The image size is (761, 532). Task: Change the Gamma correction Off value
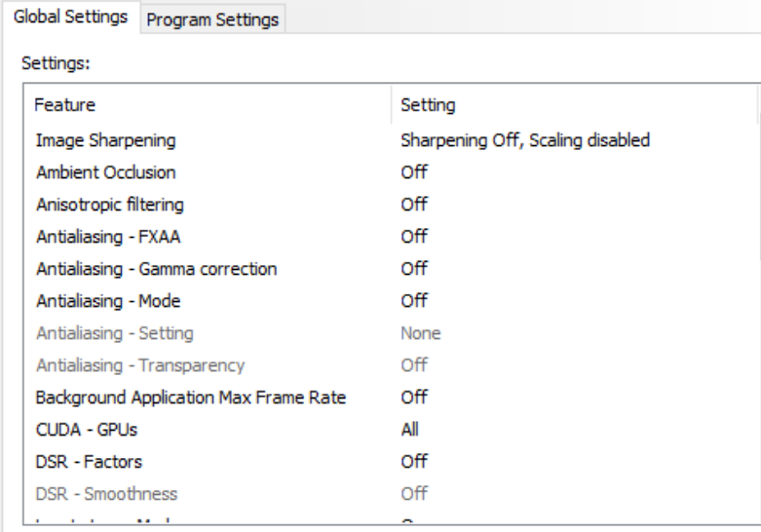coord(414,269)
